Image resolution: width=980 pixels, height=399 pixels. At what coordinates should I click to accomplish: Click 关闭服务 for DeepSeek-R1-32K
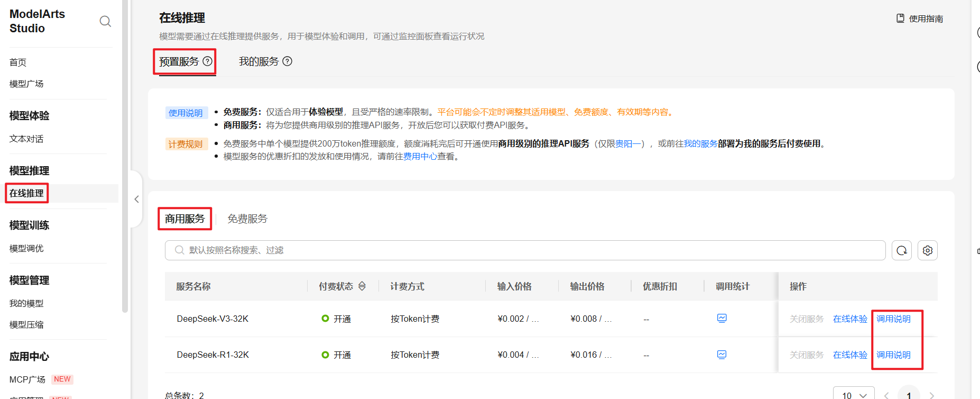(807, 355)
